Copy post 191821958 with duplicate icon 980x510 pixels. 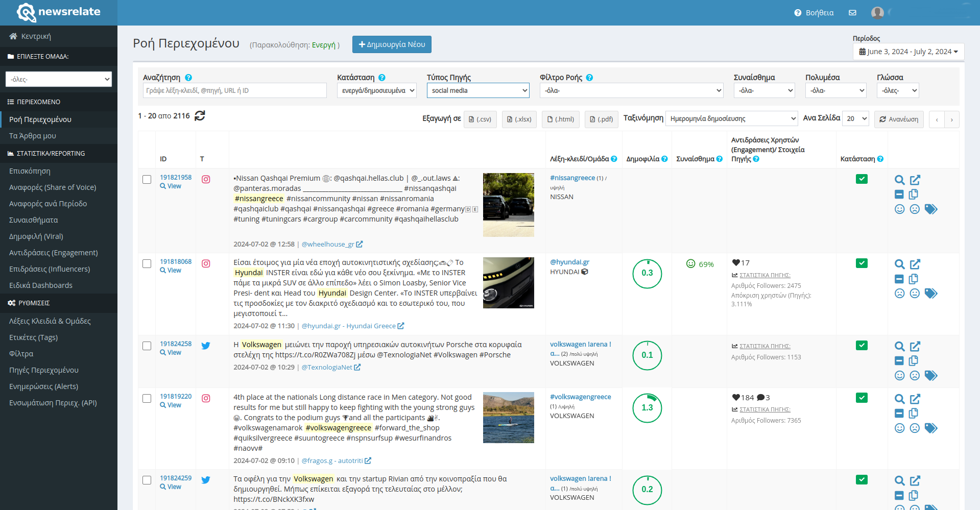(x=914, y=194)
